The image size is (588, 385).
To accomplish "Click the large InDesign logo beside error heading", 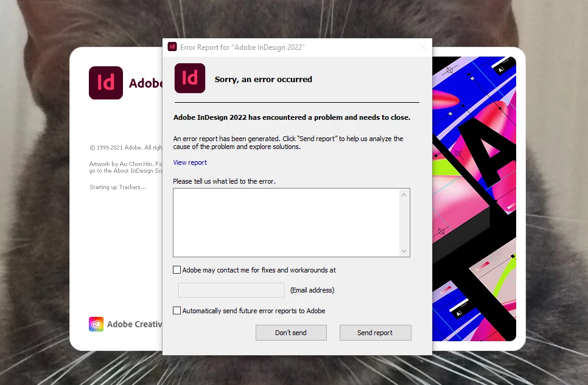I will pyautogui.click(x=190, y=78).
